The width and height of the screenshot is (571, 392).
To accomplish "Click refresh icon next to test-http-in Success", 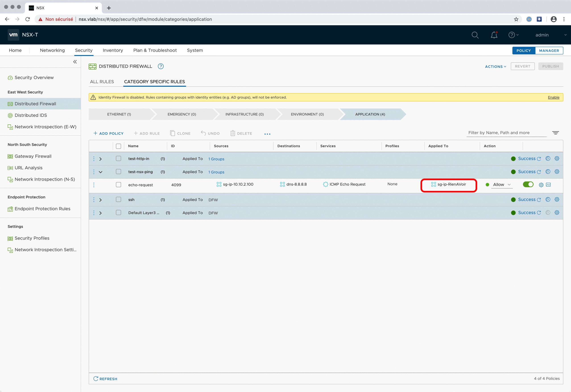I will (539, 159).
